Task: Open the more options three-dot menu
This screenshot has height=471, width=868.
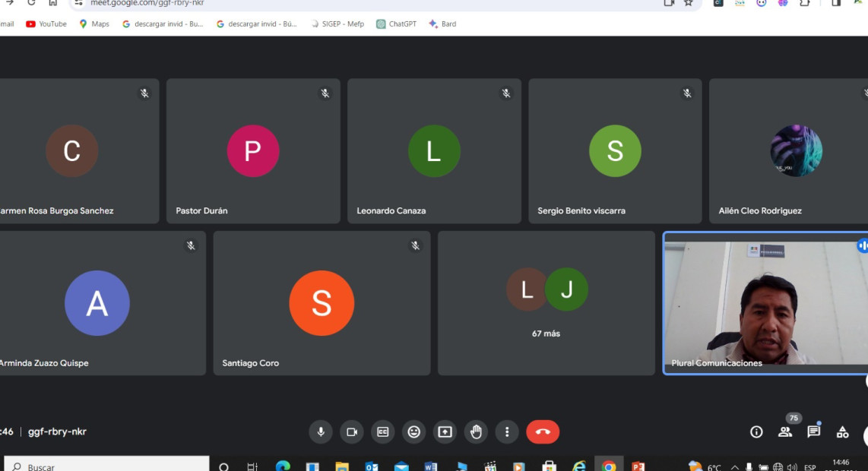Action: coord(507,432)
